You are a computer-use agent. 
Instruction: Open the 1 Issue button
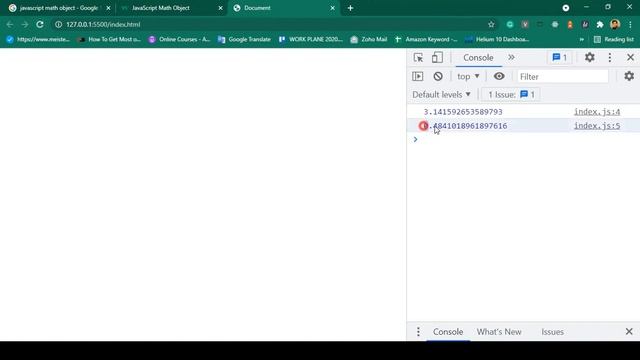511,95
